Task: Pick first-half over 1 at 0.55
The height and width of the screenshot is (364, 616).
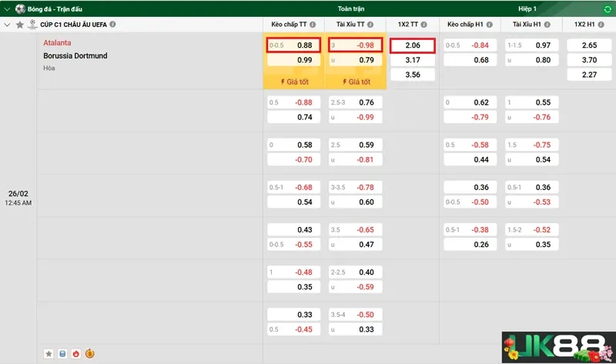Action: (x=531, y=102)
